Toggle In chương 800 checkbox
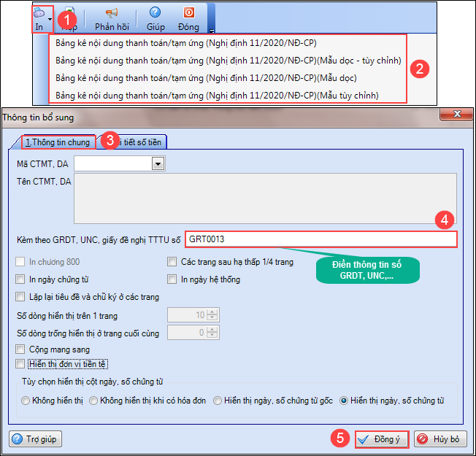This screenshot has width=476, height=456. click(20, 261)
